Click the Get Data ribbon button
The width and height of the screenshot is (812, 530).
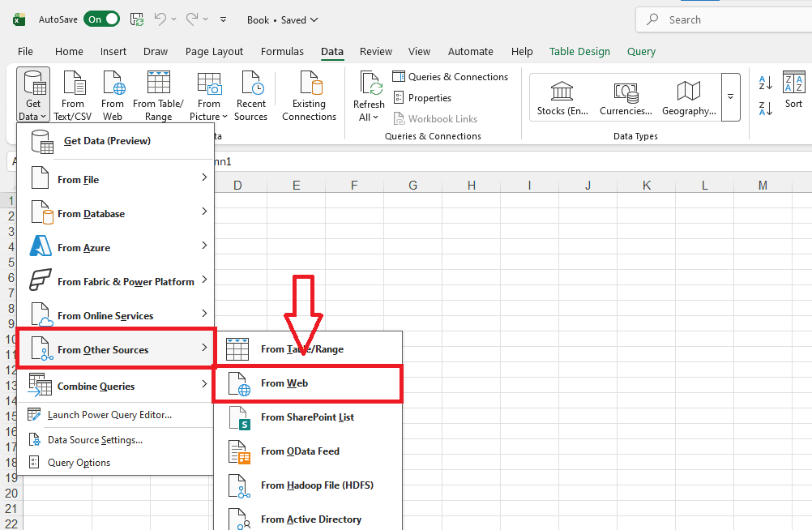coord(33,95)
